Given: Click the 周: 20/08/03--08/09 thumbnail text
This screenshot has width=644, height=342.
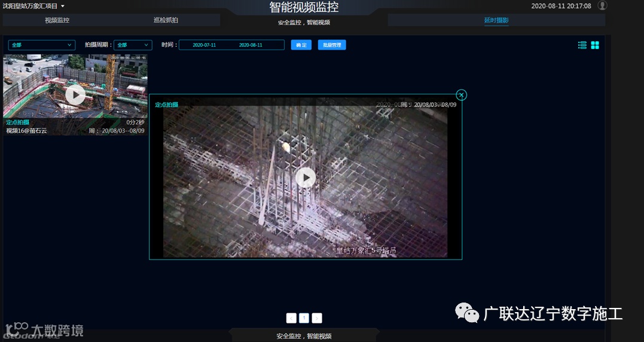Looking at the screenshot, I should [x=117, y=131].
